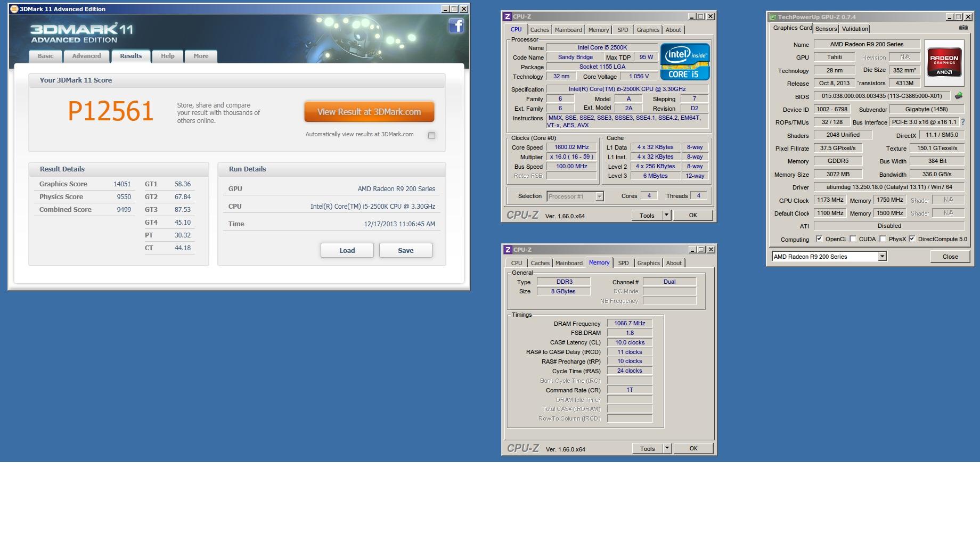Toggle automatically view results at 3DMark.com
Viewport: 980px width, 559px height.
coord(431,135)
